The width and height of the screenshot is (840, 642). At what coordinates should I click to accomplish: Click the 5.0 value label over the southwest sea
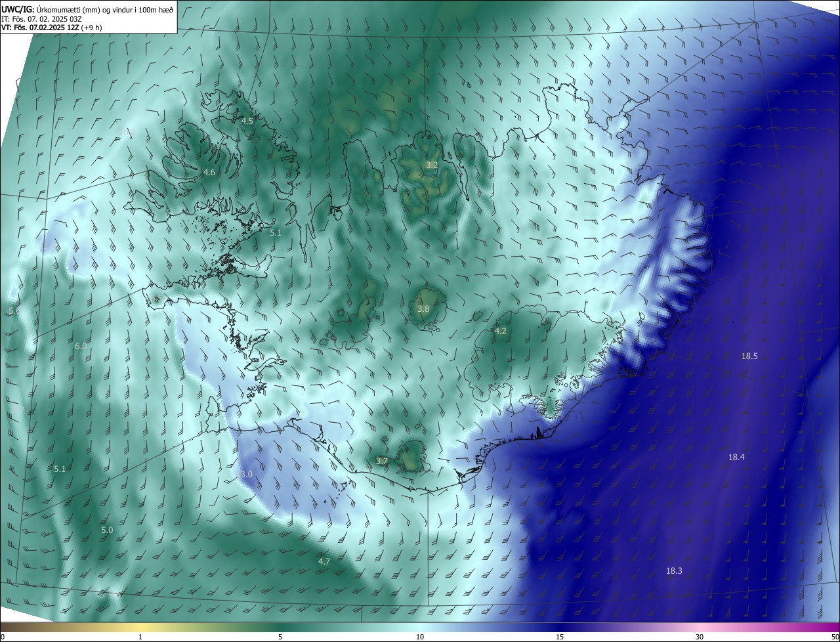107,530
